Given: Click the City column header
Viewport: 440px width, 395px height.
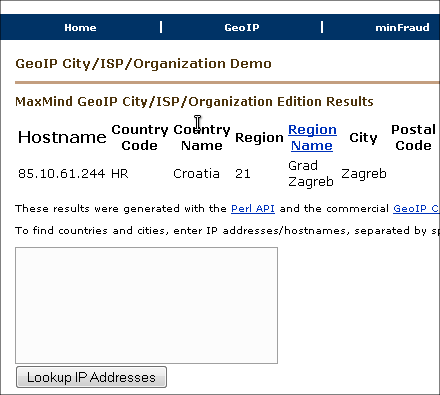Looking at the screenshot, I should coord(363,138).
